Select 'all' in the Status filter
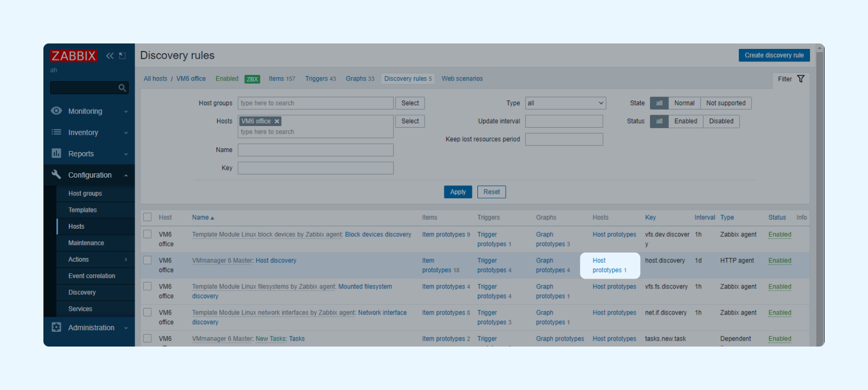This screenshot has width=868, height=390. [x=659, y=121]
